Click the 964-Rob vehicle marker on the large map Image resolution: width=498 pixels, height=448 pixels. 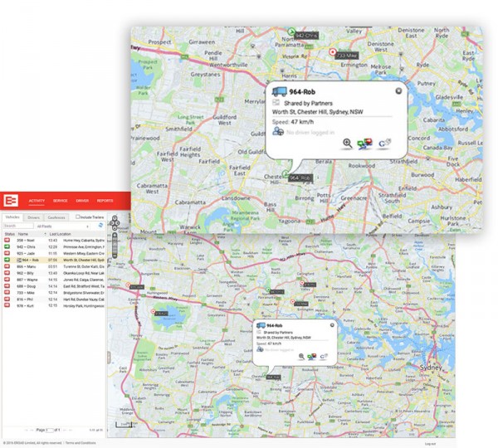(x=283, y=174)
